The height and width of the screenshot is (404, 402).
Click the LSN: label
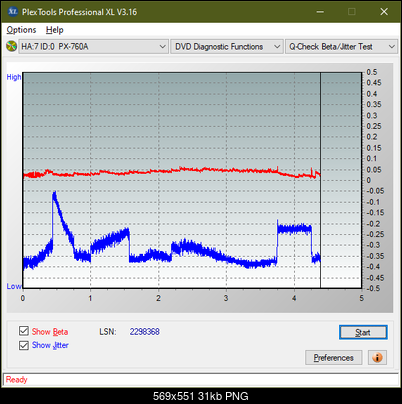click(108, 332)
